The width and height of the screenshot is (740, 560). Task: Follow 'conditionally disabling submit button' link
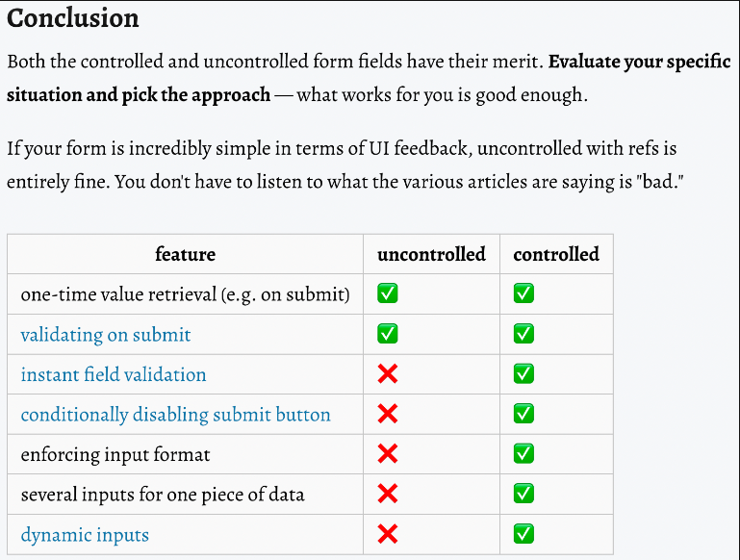[175, 415]
